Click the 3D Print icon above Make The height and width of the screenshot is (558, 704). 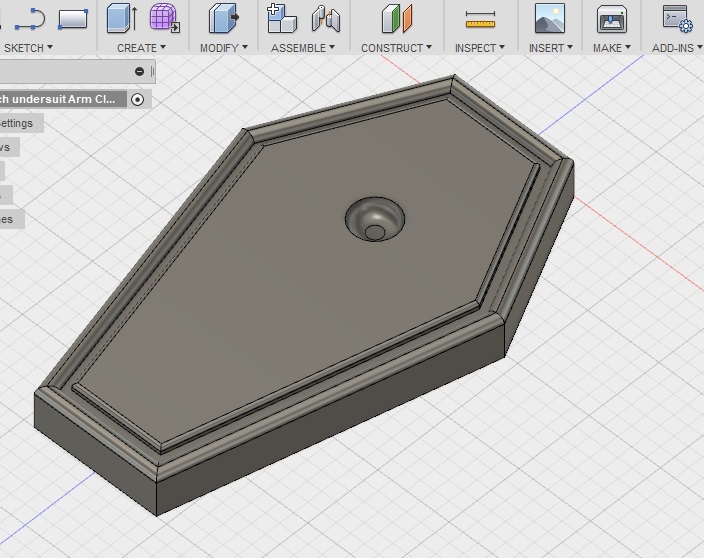point(612,18)
